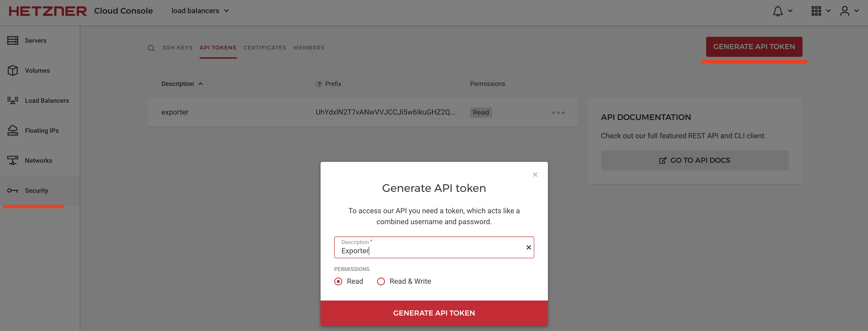Sort tokens by Description column header

coord(178,84)
